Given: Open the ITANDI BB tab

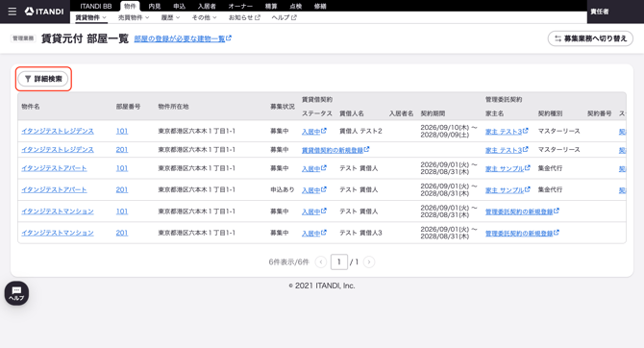Looking at the screenshot, I should click(96, 6).
